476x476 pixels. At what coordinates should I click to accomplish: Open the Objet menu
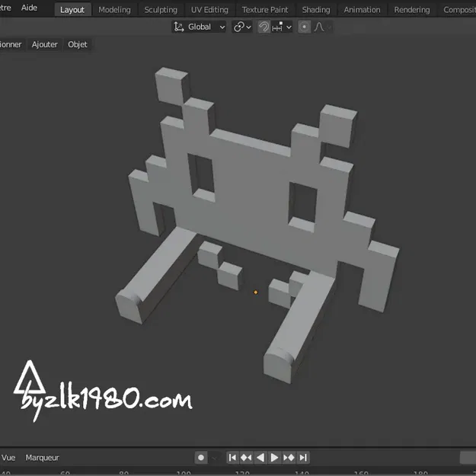pos(78,45)
